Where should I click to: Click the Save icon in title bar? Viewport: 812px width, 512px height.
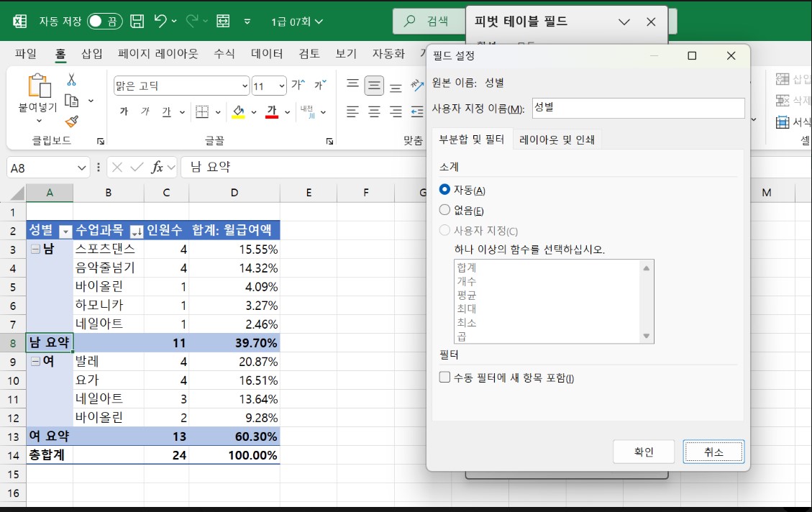pyautogui.click(x=137, y=22)
